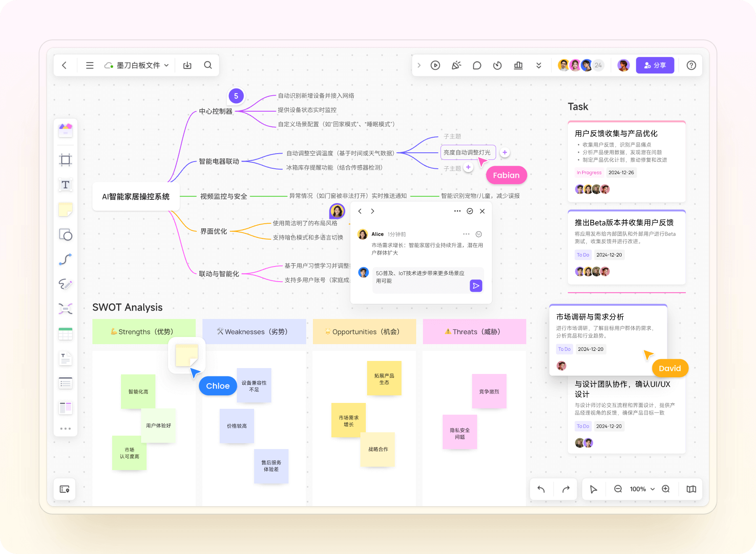Image resolution: width=756 pixels, height=554 pixels.
Task: Start presentation with the play icon
Action: [x=435, y=65]
